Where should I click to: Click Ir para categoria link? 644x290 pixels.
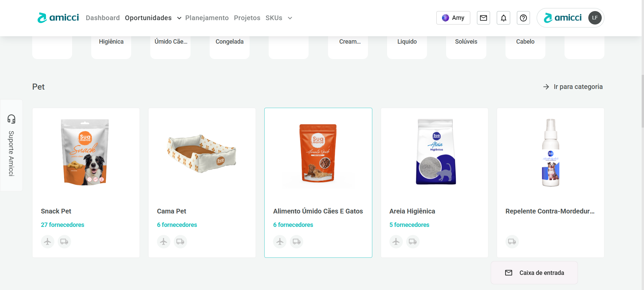point(573,87)
